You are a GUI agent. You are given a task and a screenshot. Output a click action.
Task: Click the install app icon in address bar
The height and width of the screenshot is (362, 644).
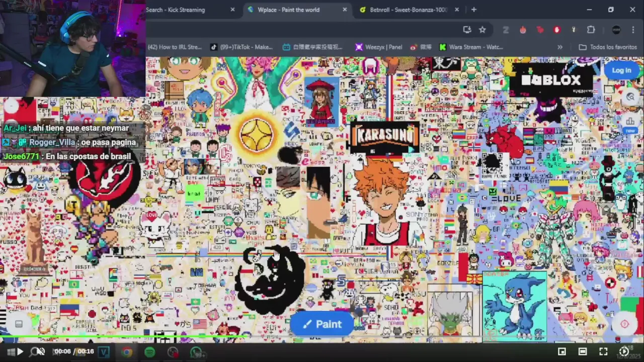467,30
